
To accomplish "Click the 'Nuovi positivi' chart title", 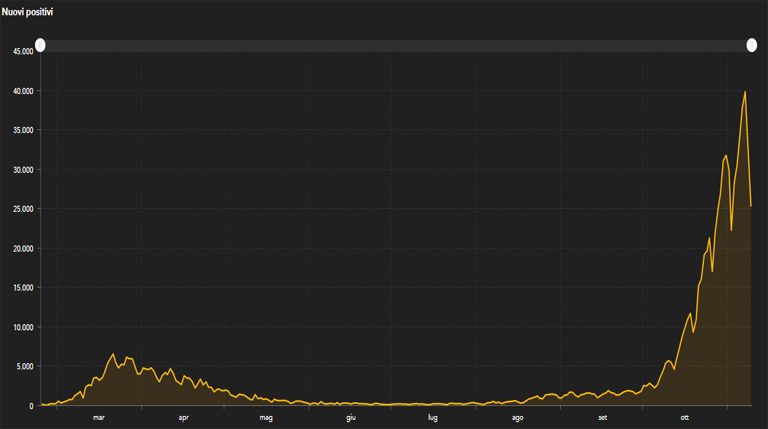I will [27, 12].
